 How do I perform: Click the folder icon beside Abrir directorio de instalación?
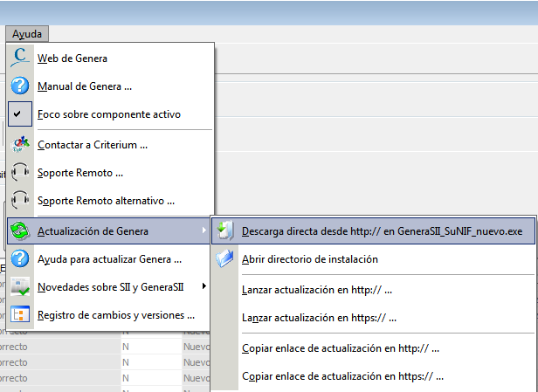[224, 259]
